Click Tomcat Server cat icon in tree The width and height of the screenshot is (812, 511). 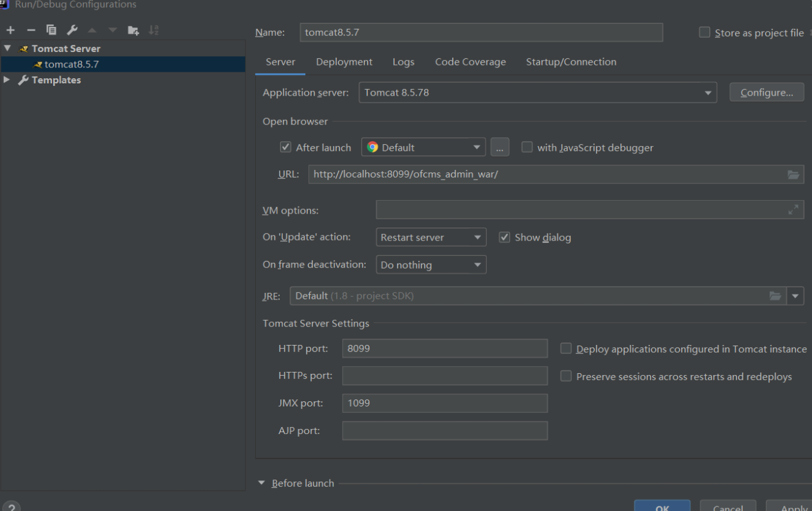coord(24,49)
